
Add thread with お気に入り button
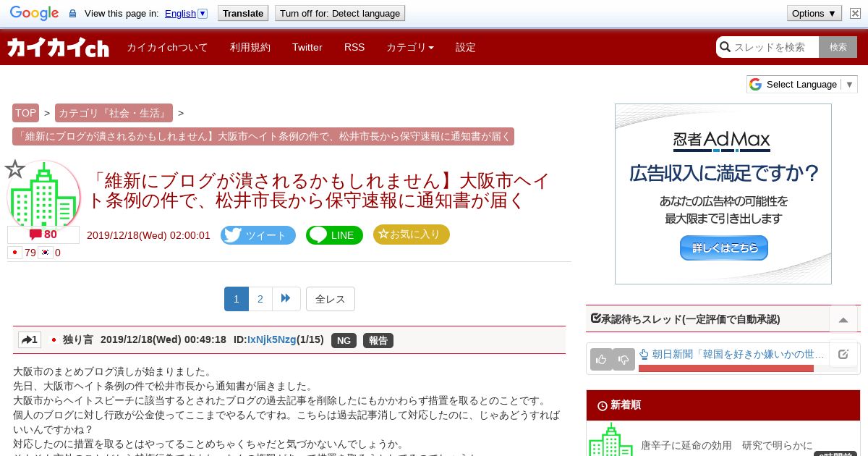[x=412, y=235]
